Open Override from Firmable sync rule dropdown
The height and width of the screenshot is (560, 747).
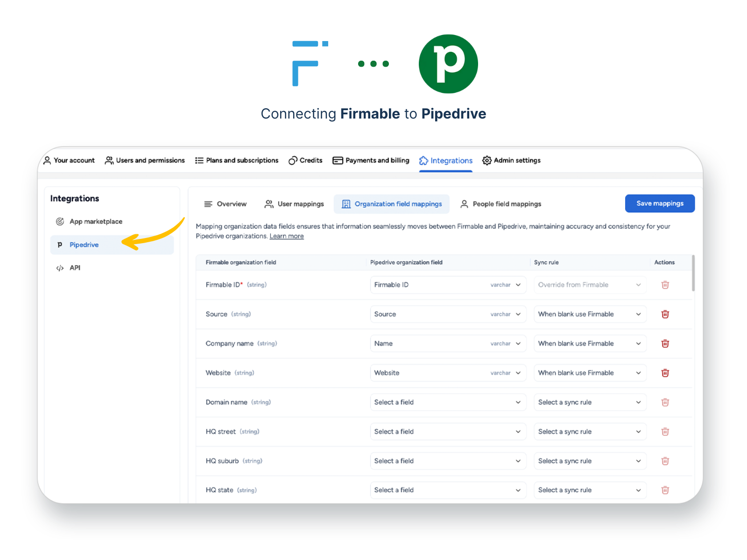click(590, 285)
